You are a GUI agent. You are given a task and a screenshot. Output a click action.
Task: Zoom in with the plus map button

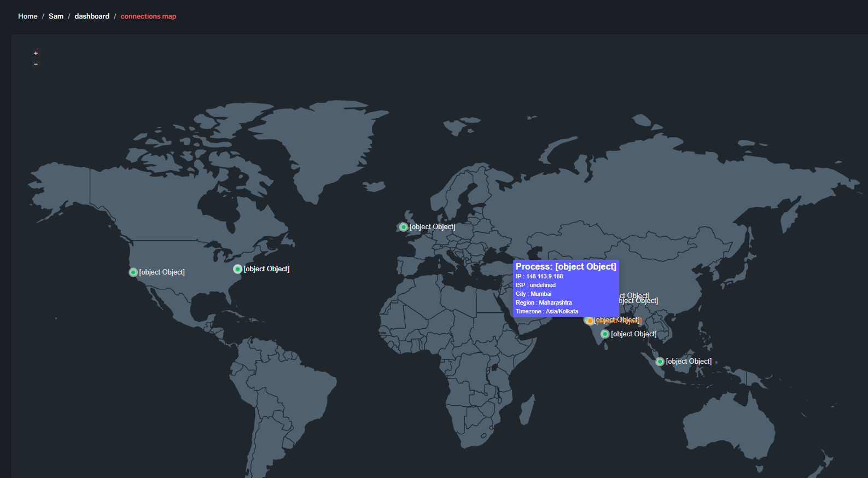coord(36,53)
